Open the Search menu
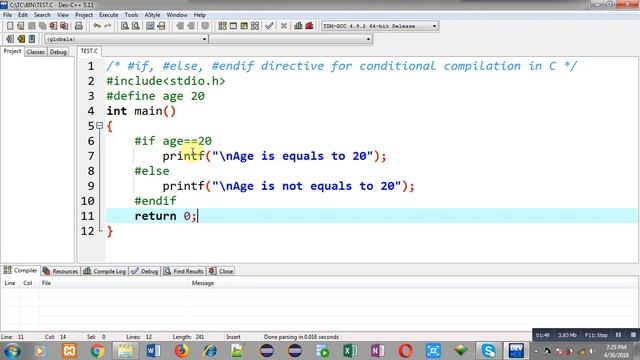 tap(42, 15)
